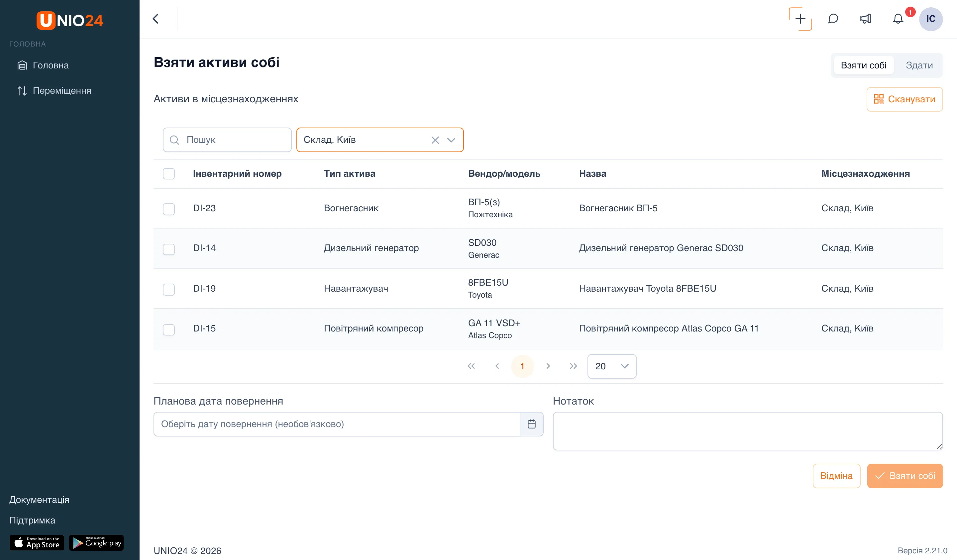The height and width of the screenshot is (560, 957).
Task: Open the IC user avatar menu
Action: click(x=930, y=19)
